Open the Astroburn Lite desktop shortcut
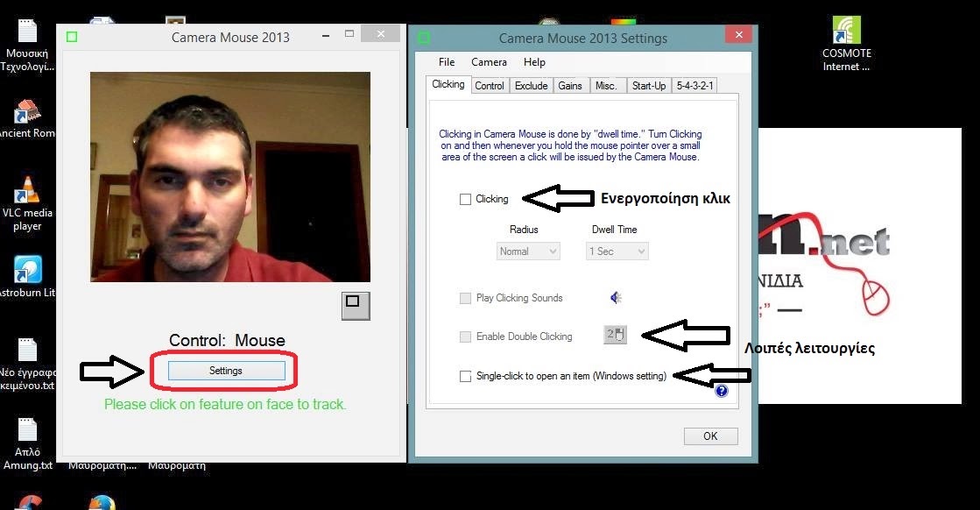 click(27, 276)
